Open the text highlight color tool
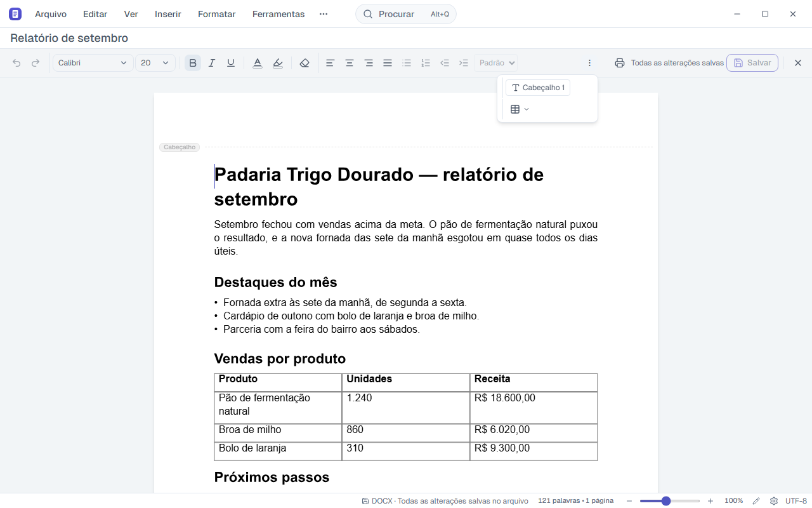The height and width of the screenshot is (508, 812). [x=278, y=63]
